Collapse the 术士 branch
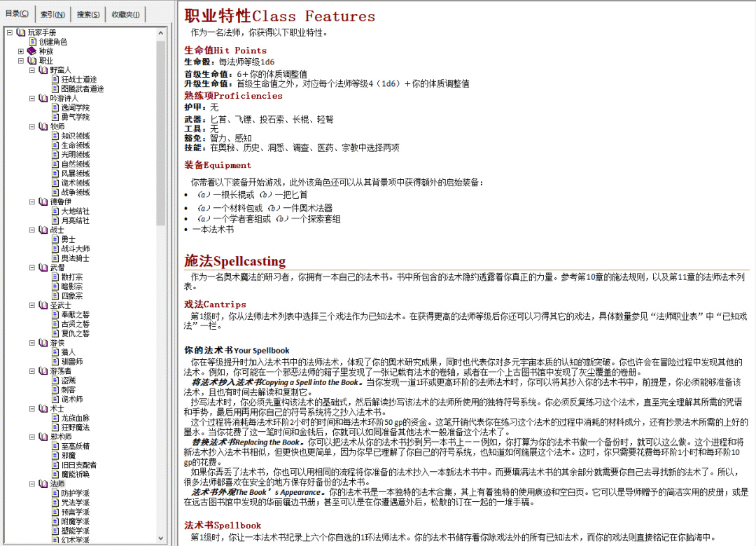The height and width of the screenshot is (546, 756). click(31, 409)
